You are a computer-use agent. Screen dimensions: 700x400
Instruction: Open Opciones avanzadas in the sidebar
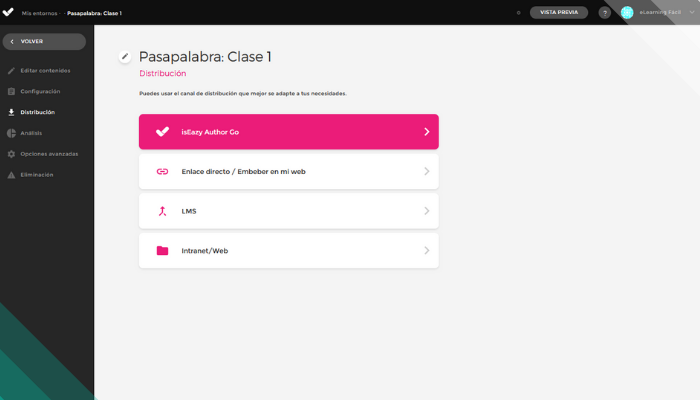[x=48, y=154]
